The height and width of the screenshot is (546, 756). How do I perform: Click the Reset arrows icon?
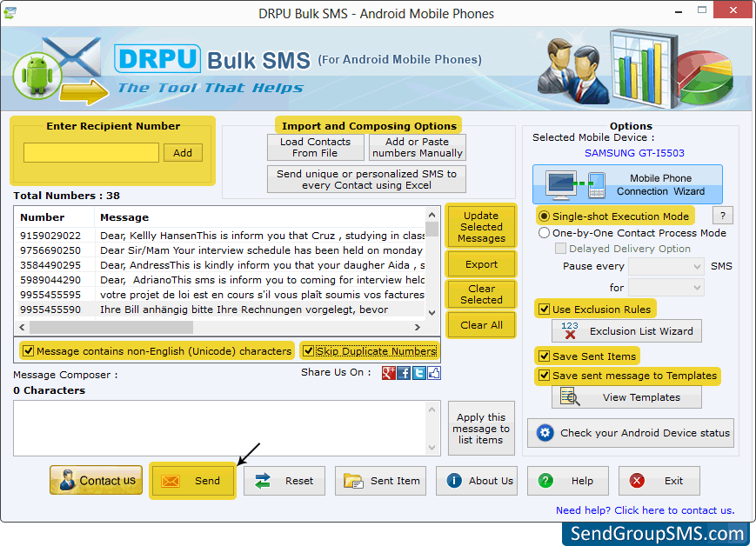[x=263, y=481]
